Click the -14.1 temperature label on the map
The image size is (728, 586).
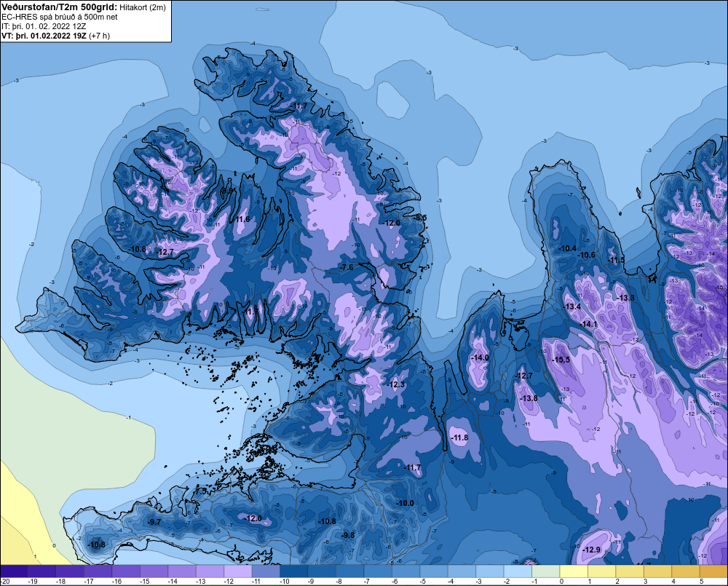tap(589, 324)
